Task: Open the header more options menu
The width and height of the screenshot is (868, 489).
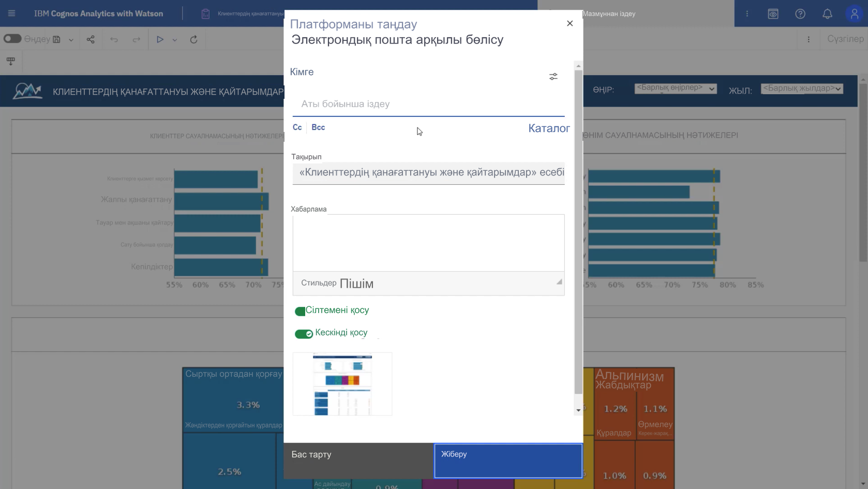Action: 747,13
